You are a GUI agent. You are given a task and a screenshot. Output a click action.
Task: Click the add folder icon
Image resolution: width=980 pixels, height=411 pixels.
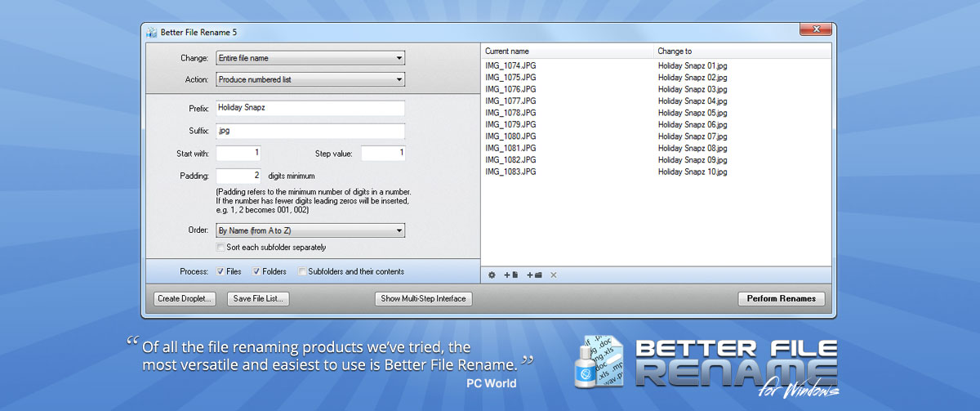(x=535, y=275)
